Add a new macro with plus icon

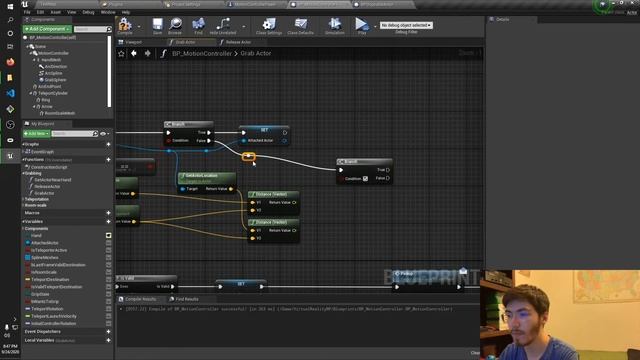(x=109, y=213)
